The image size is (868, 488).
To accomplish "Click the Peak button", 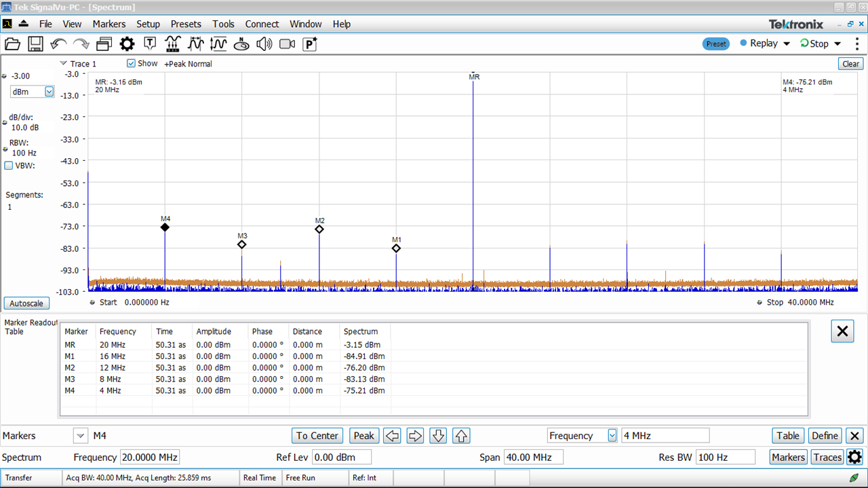I will pyautogui.click(x=364, y=436).
